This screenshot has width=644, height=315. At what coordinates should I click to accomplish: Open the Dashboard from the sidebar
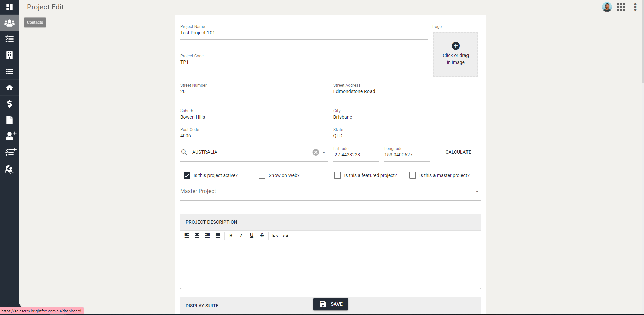9,7
